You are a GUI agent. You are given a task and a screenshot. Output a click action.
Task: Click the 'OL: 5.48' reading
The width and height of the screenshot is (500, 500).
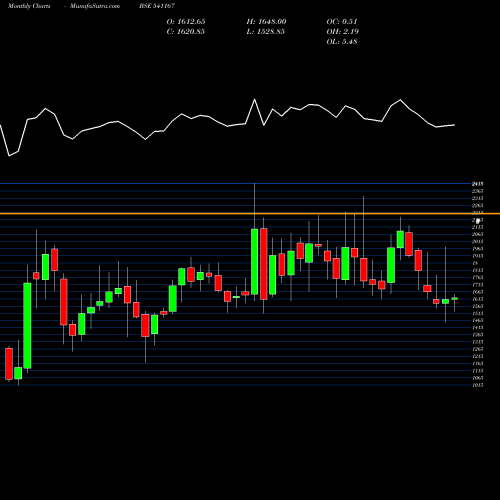click(342, 42)
